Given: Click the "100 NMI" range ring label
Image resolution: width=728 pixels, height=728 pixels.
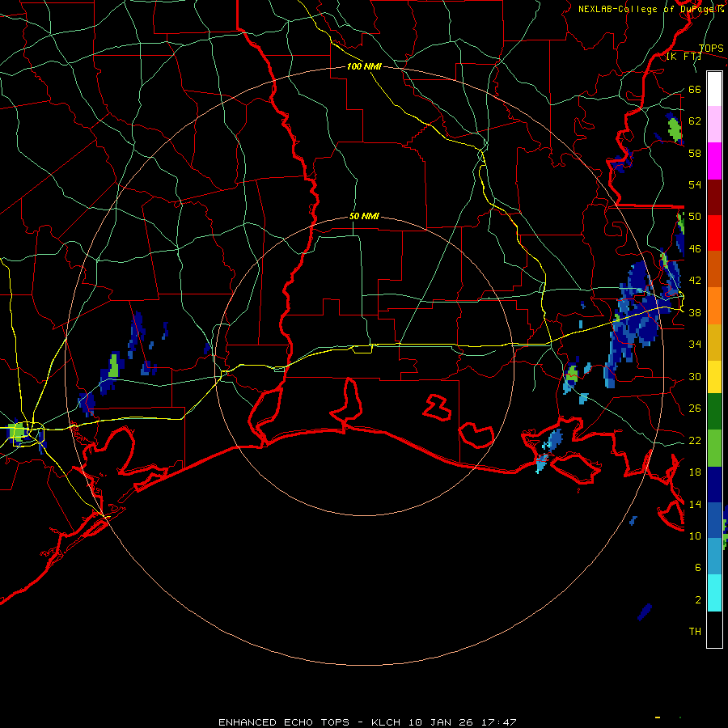Looking at the screenshot, I should tap(364, 66).
